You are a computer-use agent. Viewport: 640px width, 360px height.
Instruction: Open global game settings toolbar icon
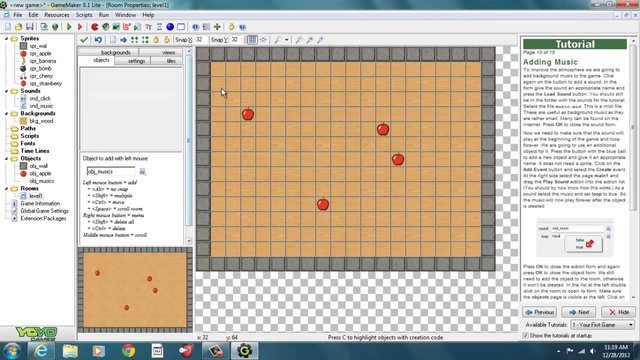click(x=206, y=27)
